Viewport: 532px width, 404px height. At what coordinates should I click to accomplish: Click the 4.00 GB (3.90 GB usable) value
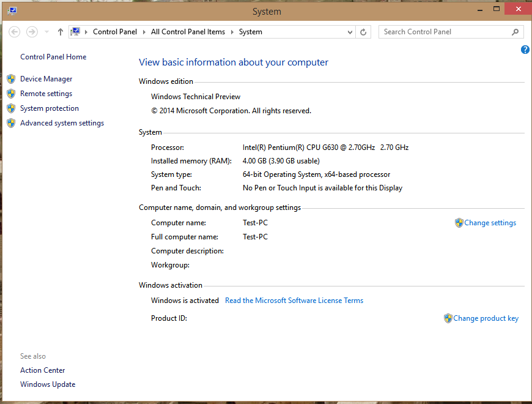coord(281,161)
